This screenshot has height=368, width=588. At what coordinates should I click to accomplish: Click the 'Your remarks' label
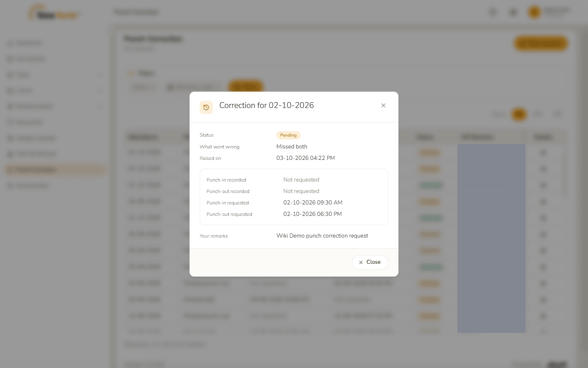[x=214, y=236]
